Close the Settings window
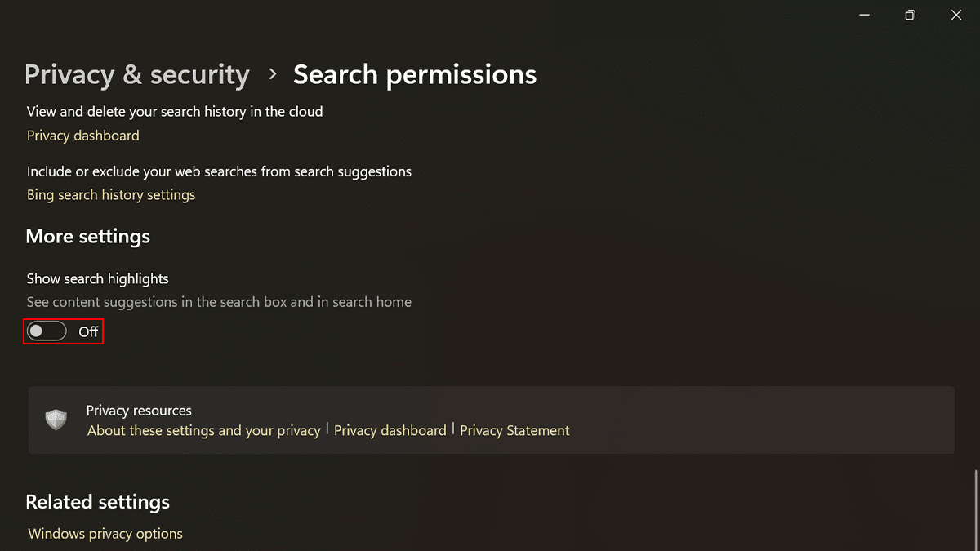The image size is (980, 551). [x=956, y=15]
